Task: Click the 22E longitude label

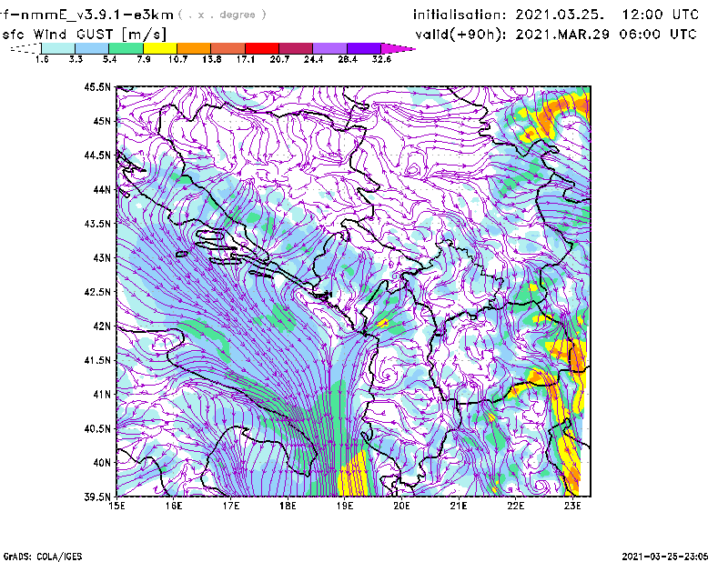Action: [x=515, y=506]
